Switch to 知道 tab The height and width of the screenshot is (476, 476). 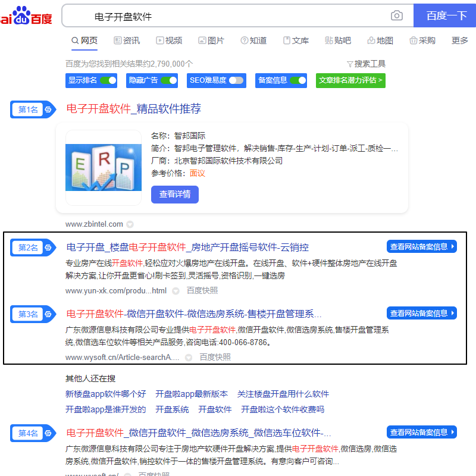253,40
